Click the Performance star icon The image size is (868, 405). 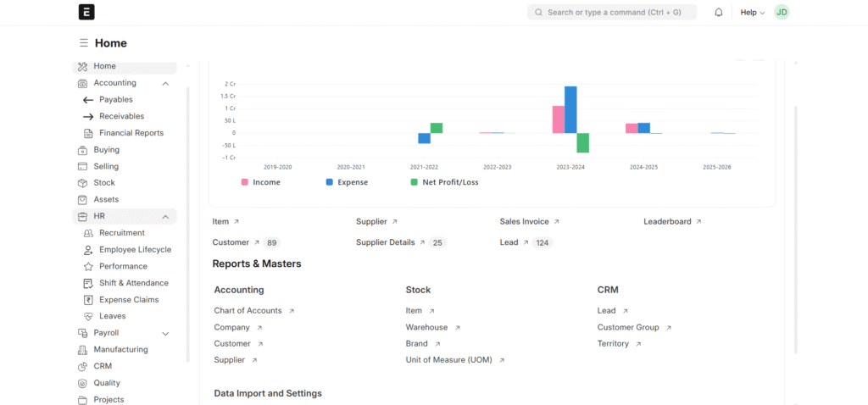(x=88, y=267)
